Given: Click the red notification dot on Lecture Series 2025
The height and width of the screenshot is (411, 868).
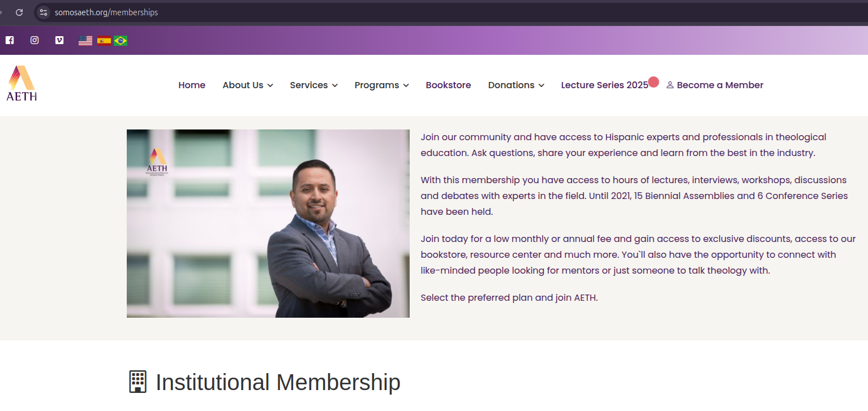Looking at the screenshot, I should click(x=654, y=81).
